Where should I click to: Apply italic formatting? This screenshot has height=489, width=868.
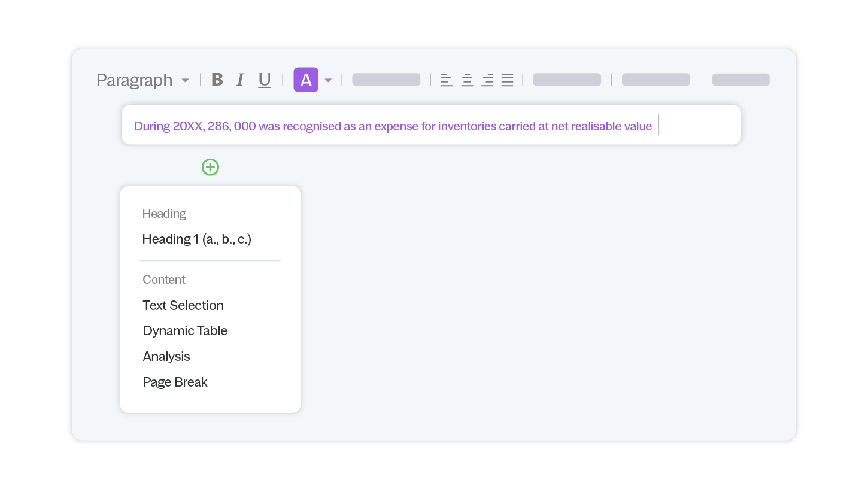[240, 80]
